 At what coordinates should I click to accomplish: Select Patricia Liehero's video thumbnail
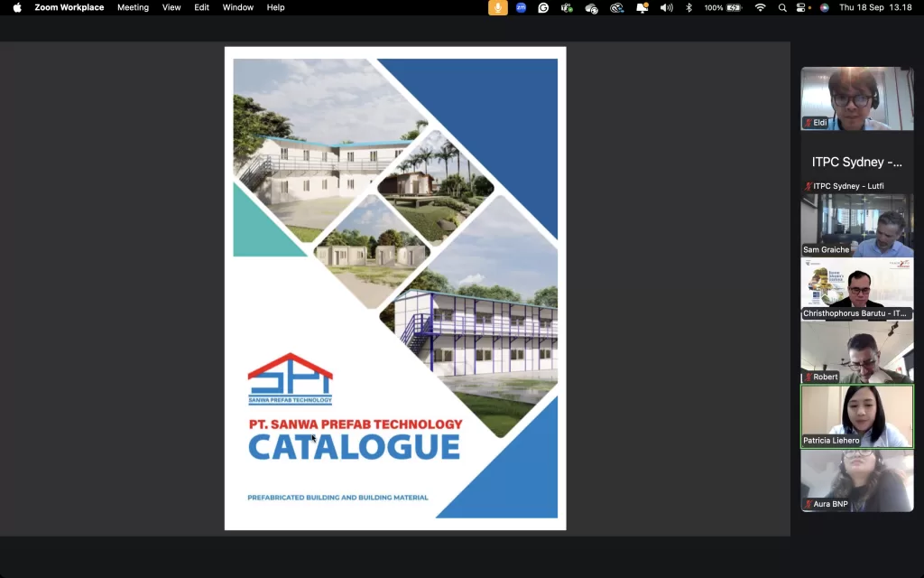coord(857,417)
